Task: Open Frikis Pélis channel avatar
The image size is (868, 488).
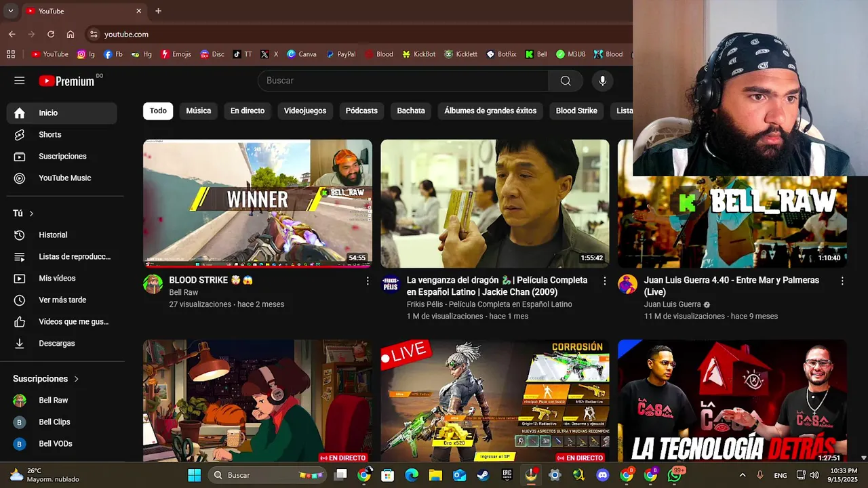Action: pyautogui.click(x=391, y=284)
